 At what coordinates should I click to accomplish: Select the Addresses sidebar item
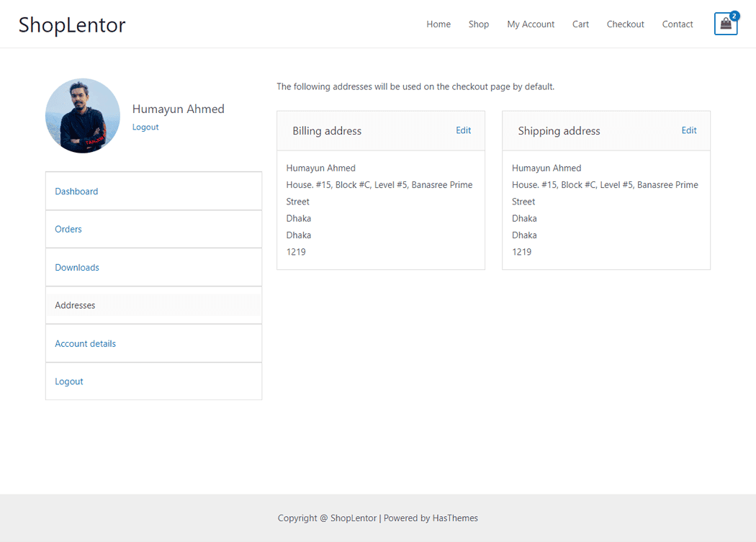click(x=75, y=306)
